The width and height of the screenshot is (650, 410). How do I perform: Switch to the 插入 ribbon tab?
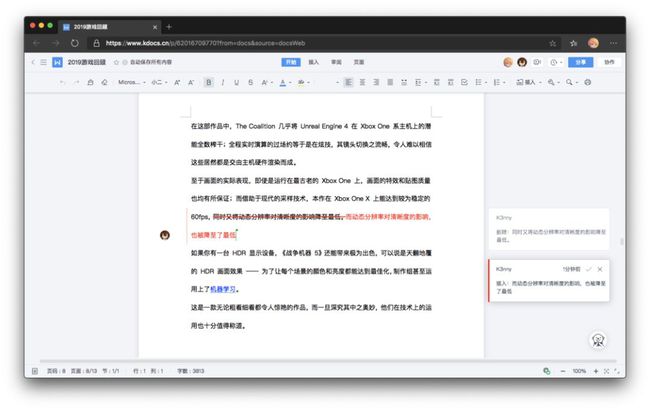point(313,62)
